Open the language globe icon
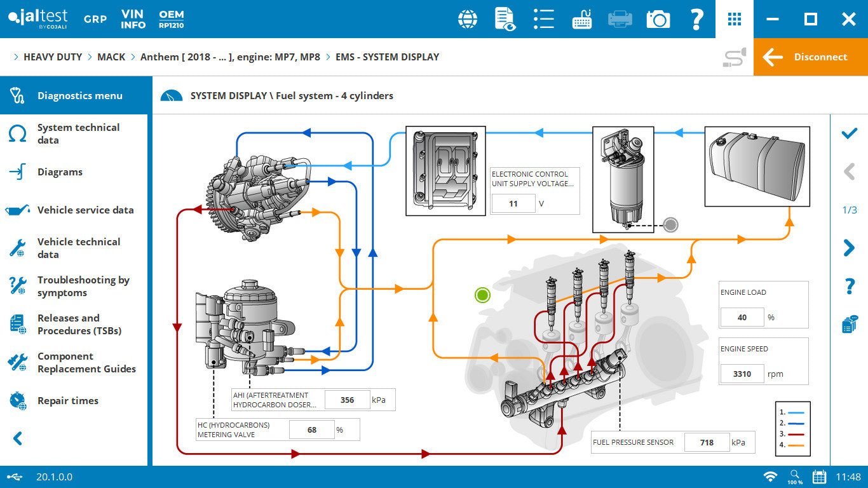Image resolution: width=868 pixels, height=488 pixels. pos(468,18)
